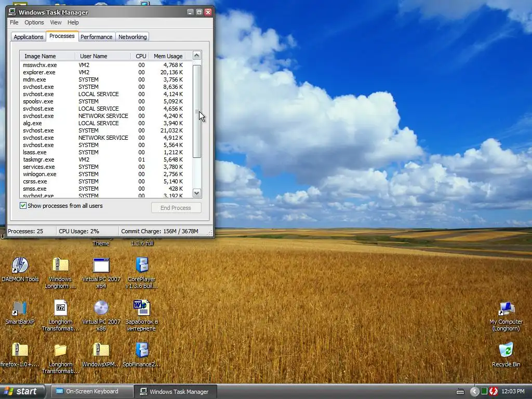Click the process list scroll up arrow
Image resolution: width=532 pixels, height=399 pixels.
[197, 56]
